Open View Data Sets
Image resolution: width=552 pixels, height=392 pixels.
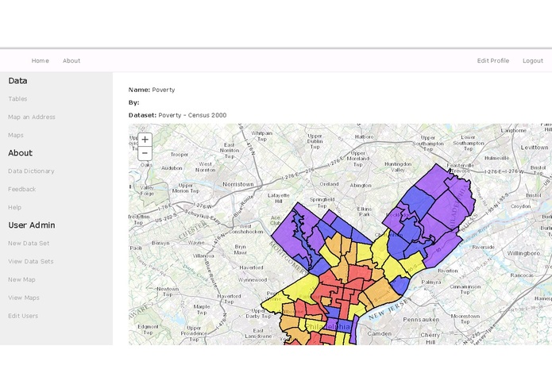(31, 262)
